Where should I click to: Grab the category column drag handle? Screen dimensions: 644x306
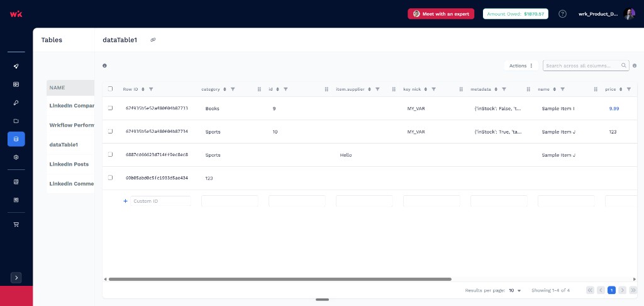(x=259, y=89)
